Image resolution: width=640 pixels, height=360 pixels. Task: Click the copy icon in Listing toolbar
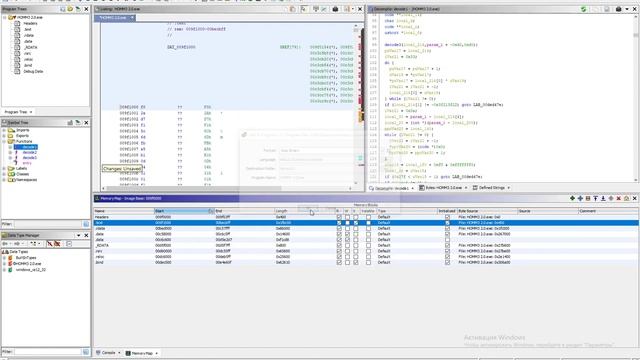click(293, 9)
